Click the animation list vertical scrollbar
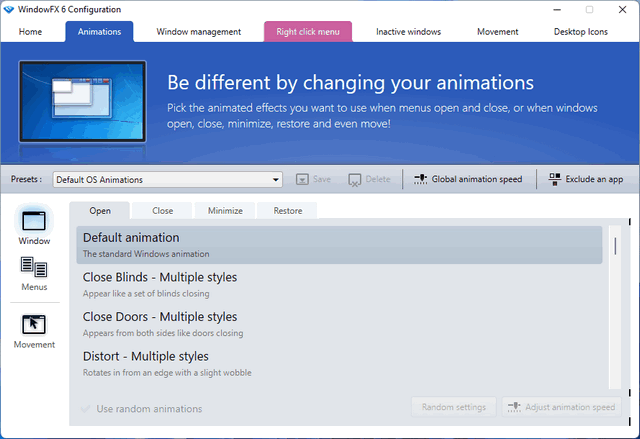Image resolution: width=640 pixels, height=439 pixels. click(615, 246)
